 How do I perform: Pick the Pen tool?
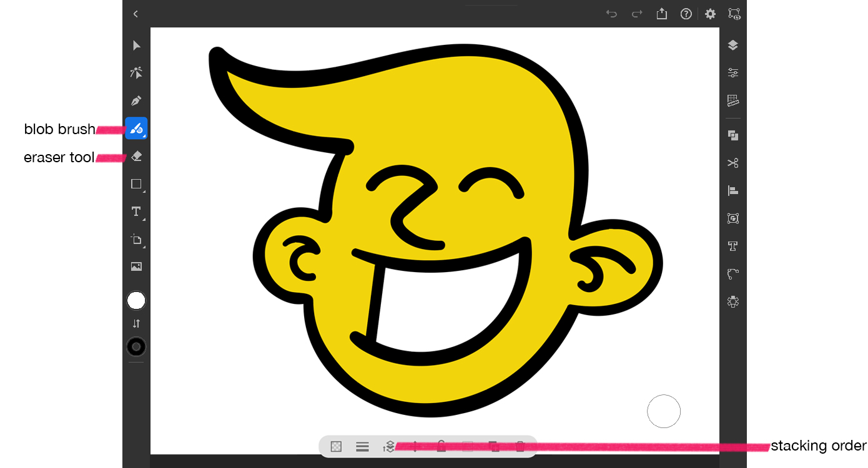[136, 100]
